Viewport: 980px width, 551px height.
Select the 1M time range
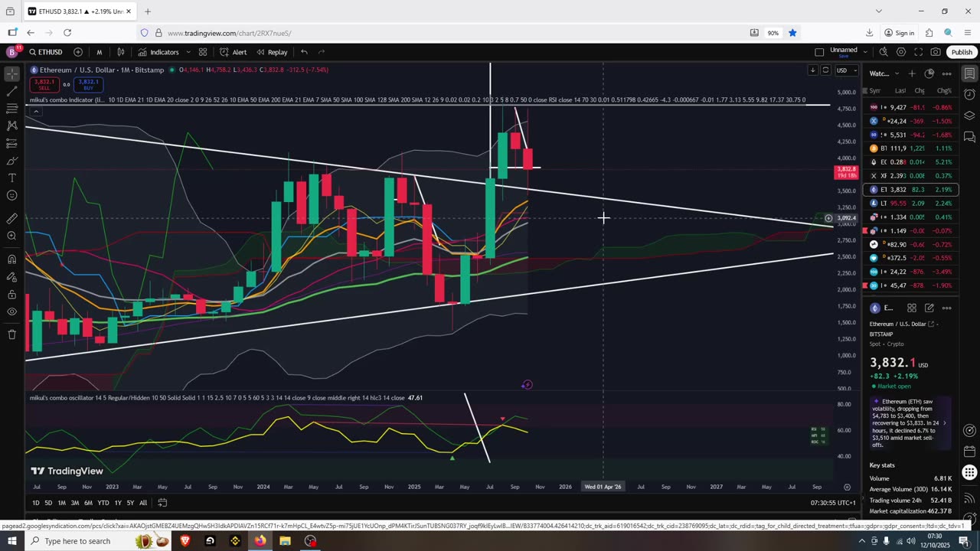(61, 503)
